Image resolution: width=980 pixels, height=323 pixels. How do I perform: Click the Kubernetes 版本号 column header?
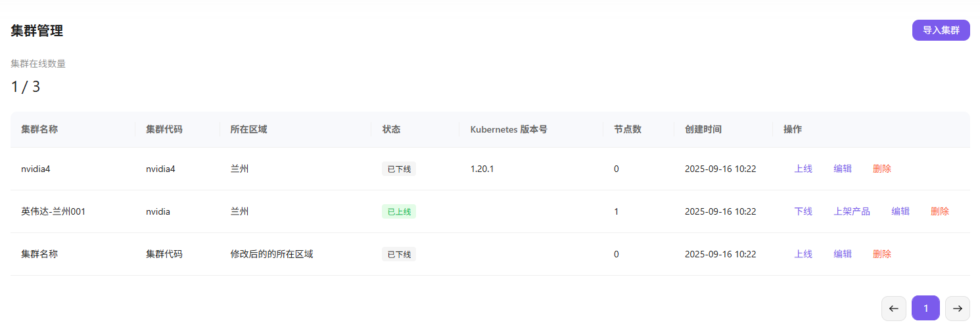pyautogui.click(x=509, y=129)
